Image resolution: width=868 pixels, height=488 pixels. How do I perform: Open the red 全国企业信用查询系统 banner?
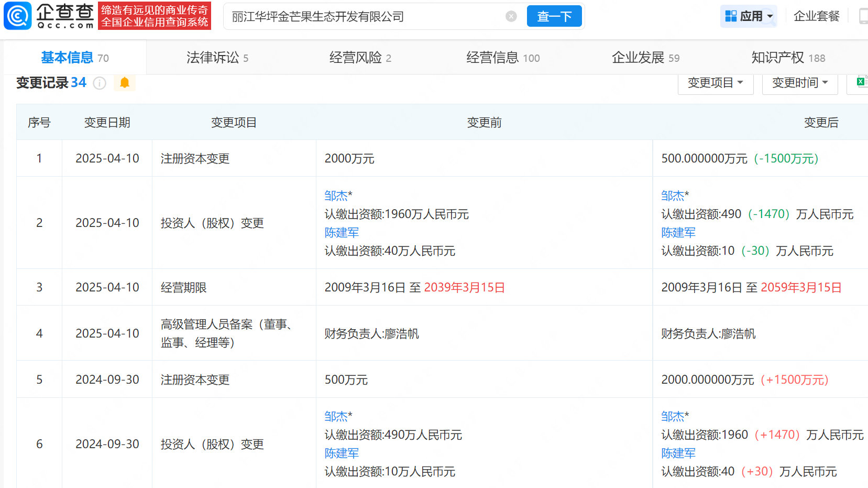(x=155, y=16)
